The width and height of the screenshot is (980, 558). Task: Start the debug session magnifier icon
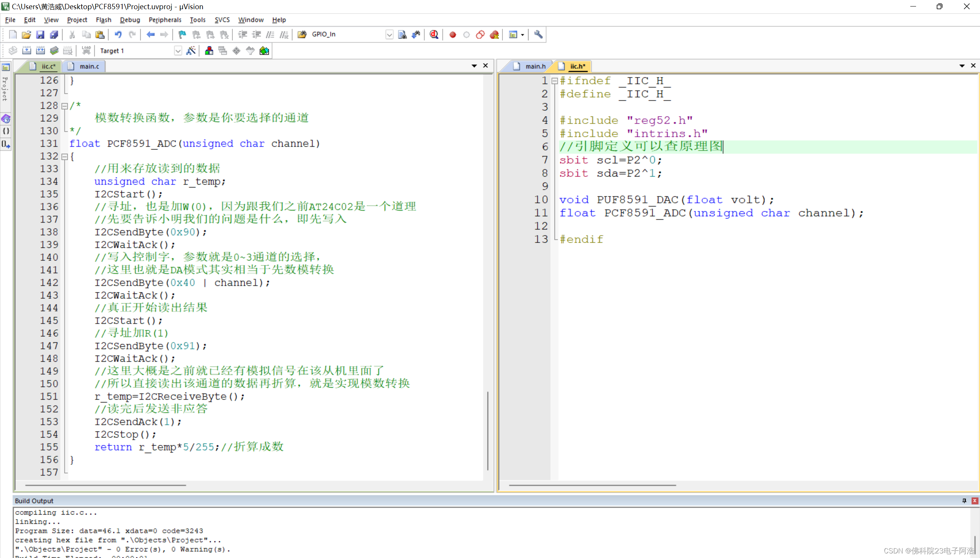(434, 34)
